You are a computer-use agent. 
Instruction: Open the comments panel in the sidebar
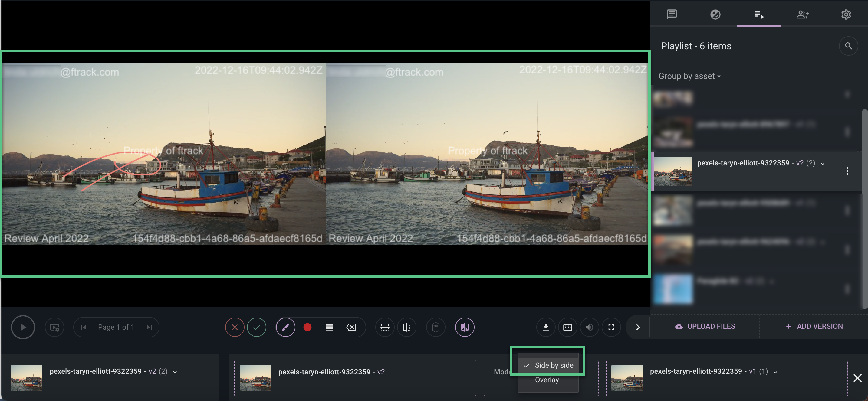click(x=671, y=15)
